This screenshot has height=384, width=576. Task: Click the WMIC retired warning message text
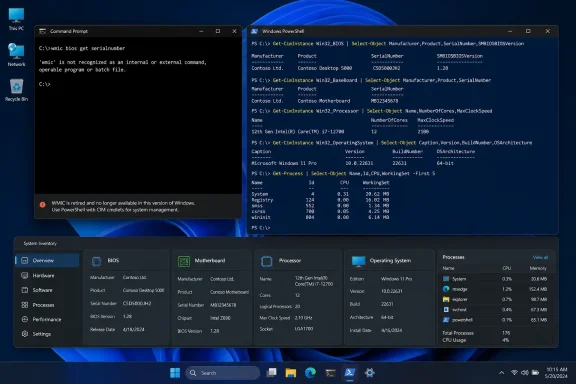(123, 206)
